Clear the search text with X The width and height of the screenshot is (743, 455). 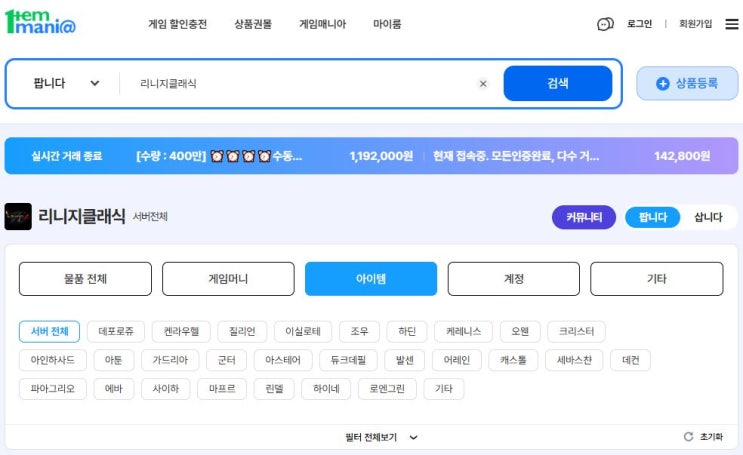click(x=483, y=84)
